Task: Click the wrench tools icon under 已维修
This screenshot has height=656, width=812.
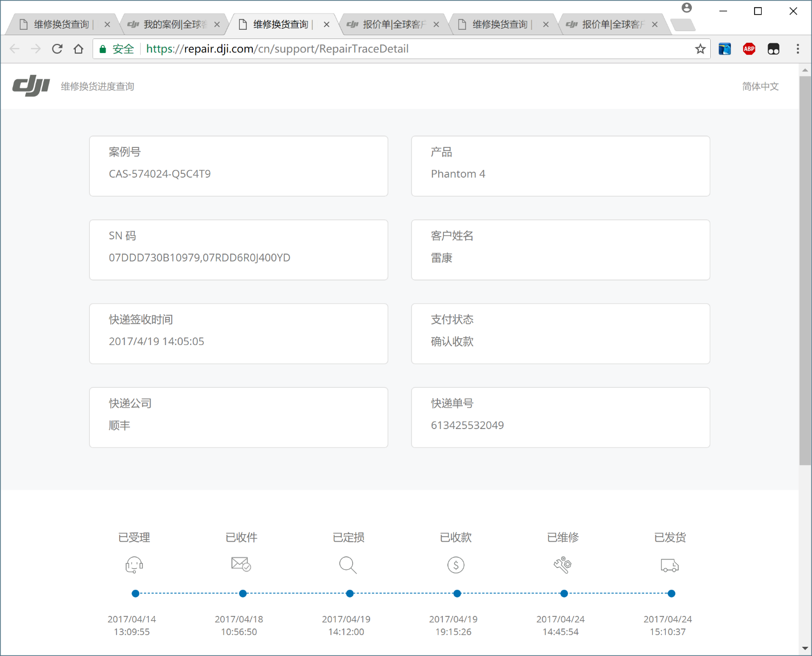Action: click(563, 565)
